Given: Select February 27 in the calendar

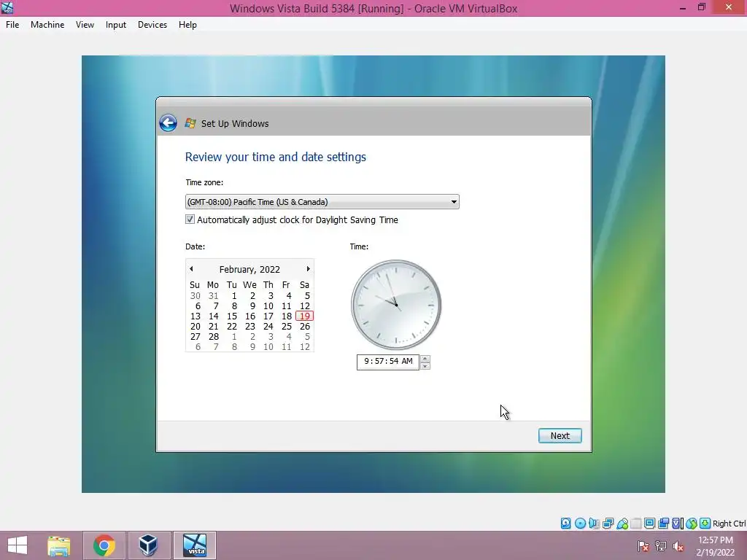Looking at the screenshot, I should (x=196, y=337).
